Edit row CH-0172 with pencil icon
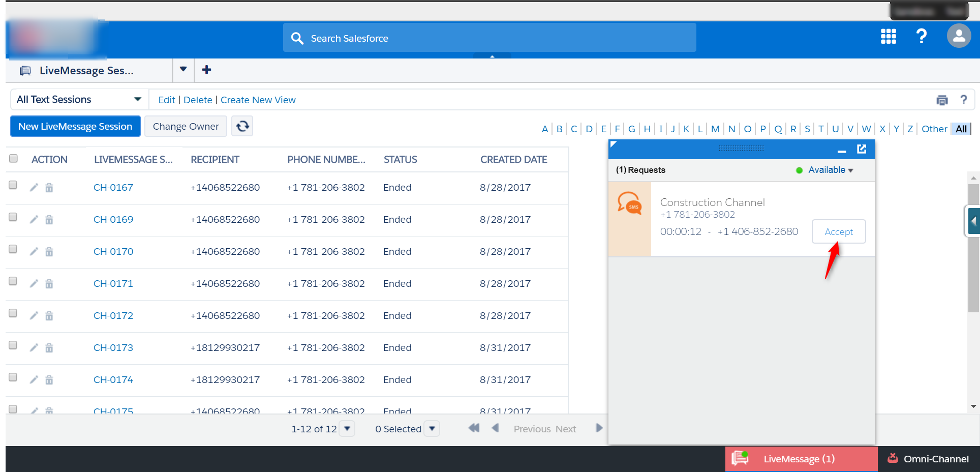Screen dimensions: 980x472 pyautogui.click(x=34, y=316)
